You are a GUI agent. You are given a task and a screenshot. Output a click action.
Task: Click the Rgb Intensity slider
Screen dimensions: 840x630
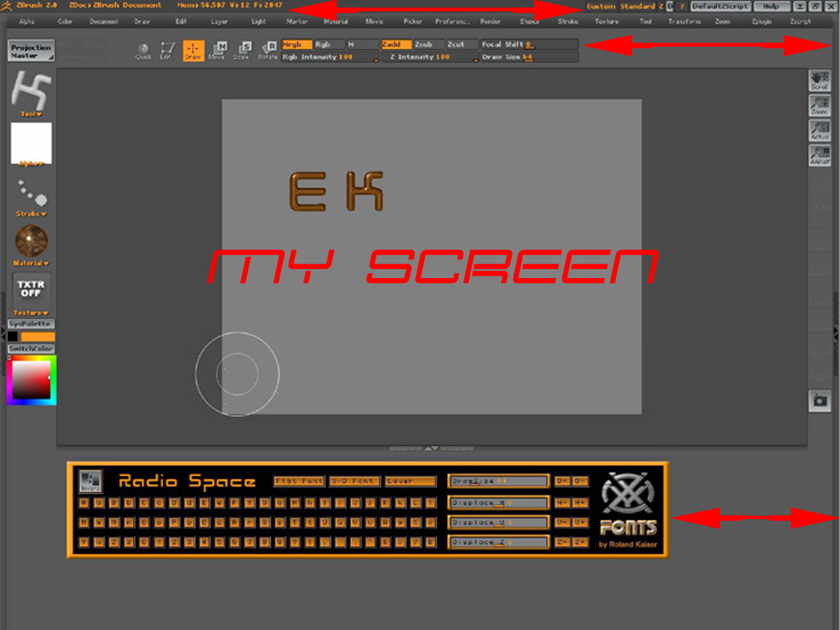(x=331, y=57)
